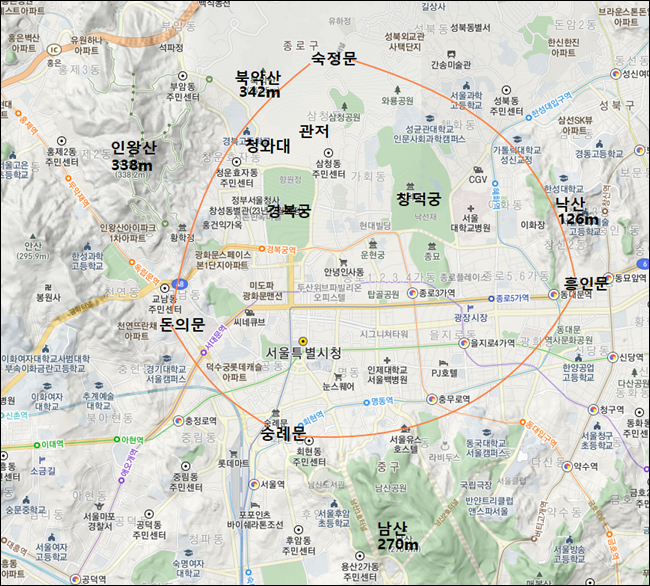This screenshot has width=650, height=586.
Task: Select the 약수역 station marker
Action: (x=568, y=467)
